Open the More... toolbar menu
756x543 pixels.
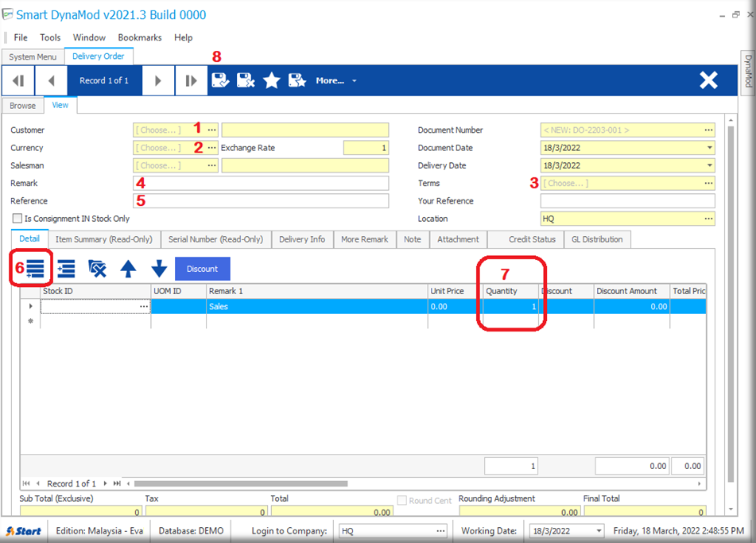pos(335,80)
